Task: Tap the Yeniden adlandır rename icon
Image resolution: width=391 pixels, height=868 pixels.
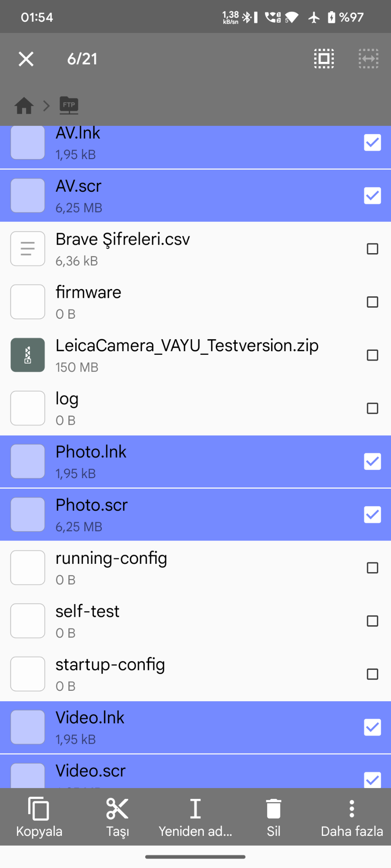Action: point(195,809)
